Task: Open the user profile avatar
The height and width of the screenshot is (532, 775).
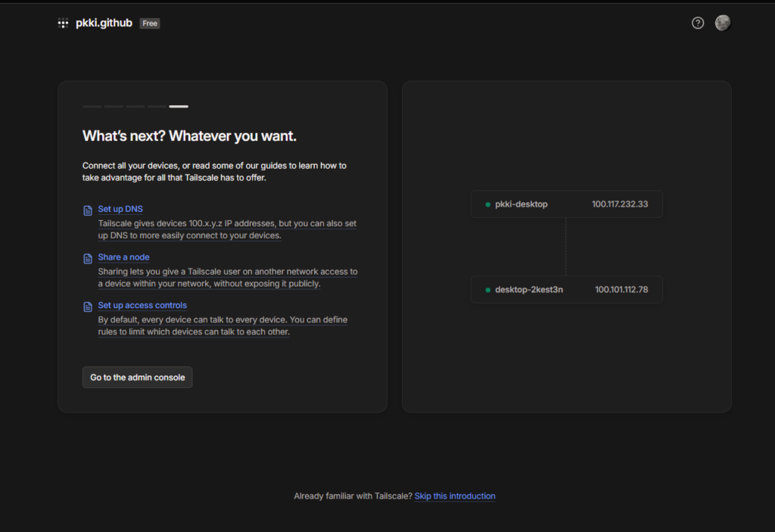Action: click(x=723, y=23)
